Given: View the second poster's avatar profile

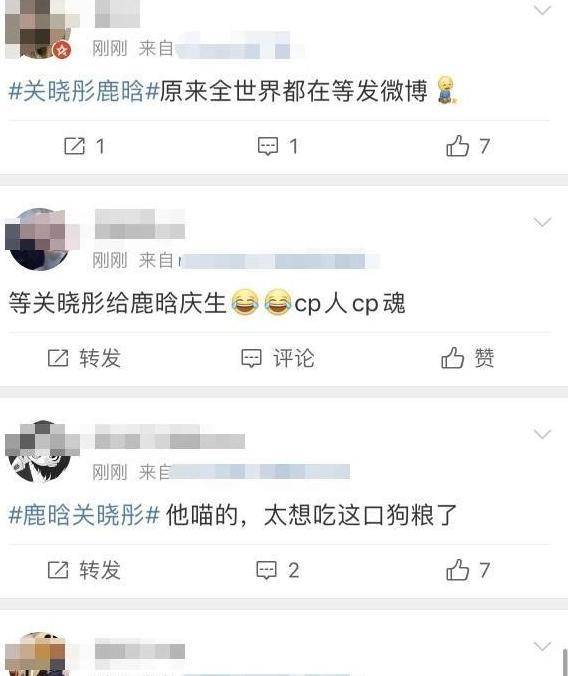Looking at the screenshot, I should tap(39, 239).
